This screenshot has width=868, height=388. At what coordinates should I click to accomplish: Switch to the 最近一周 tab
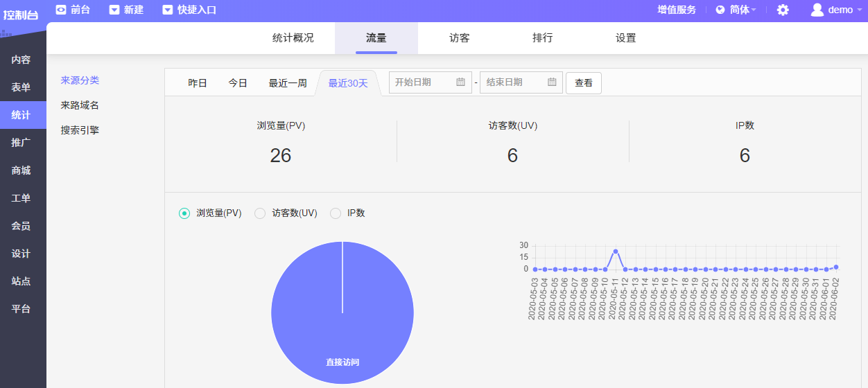click(x=288, y=83)
